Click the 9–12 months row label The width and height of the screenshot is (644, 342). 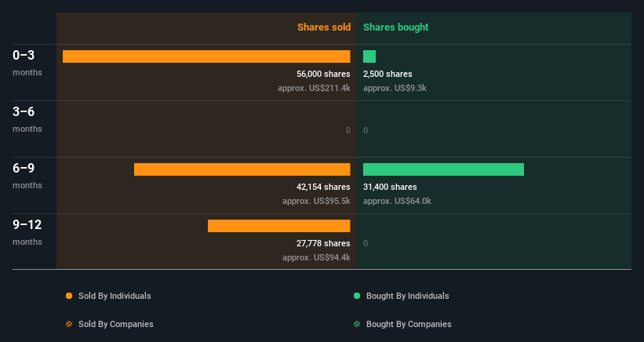click(27, 232)
